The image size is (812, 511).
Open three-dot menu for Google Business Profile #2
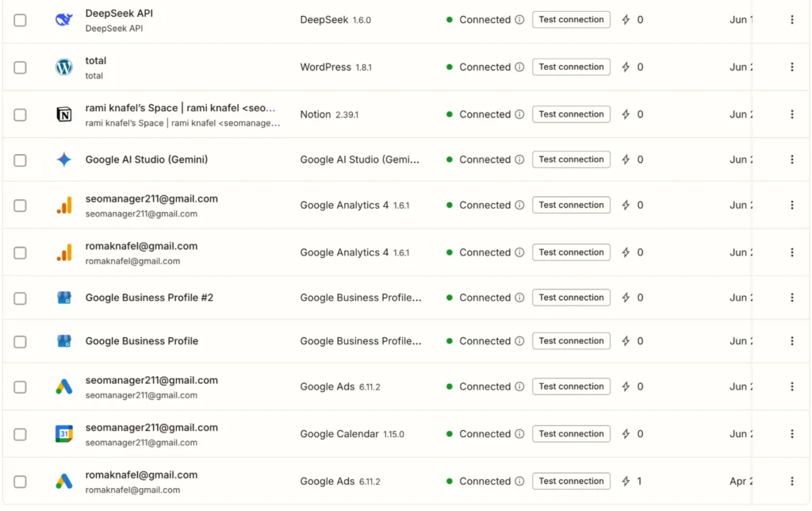tap(792, 298)
